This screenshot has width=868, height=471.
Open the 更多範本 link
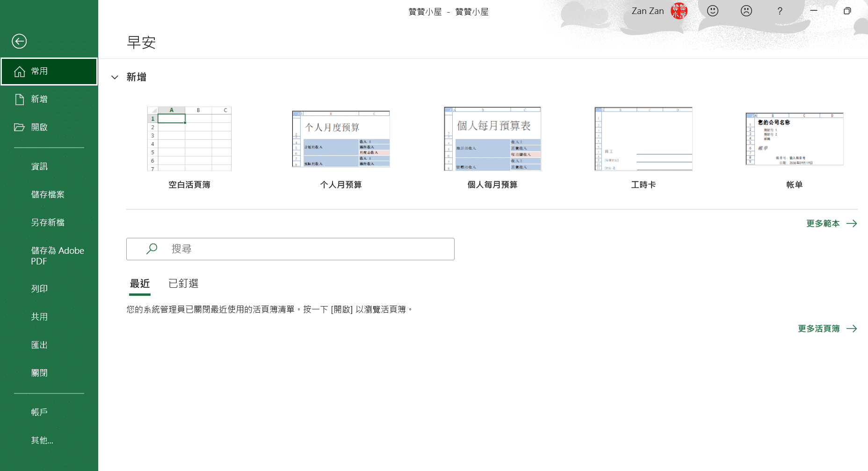click(x=823, y=223)
